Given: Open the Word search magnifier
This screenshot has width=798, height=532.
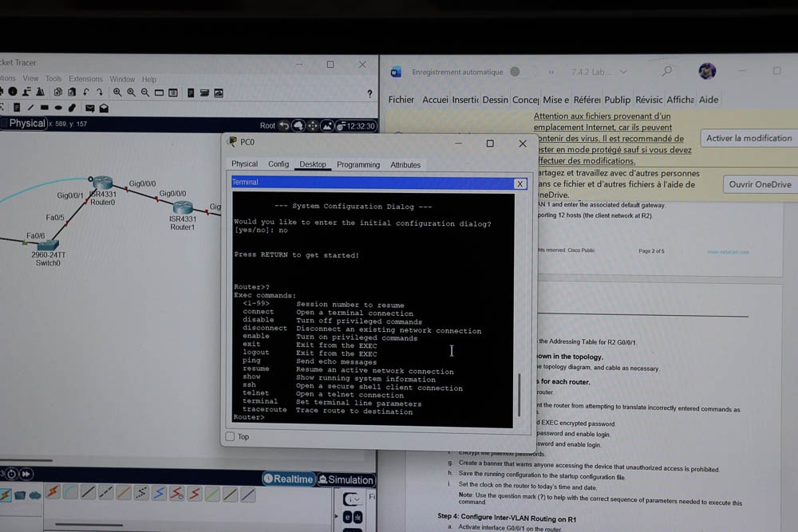Looking at the screenshot, I should 666,71.
